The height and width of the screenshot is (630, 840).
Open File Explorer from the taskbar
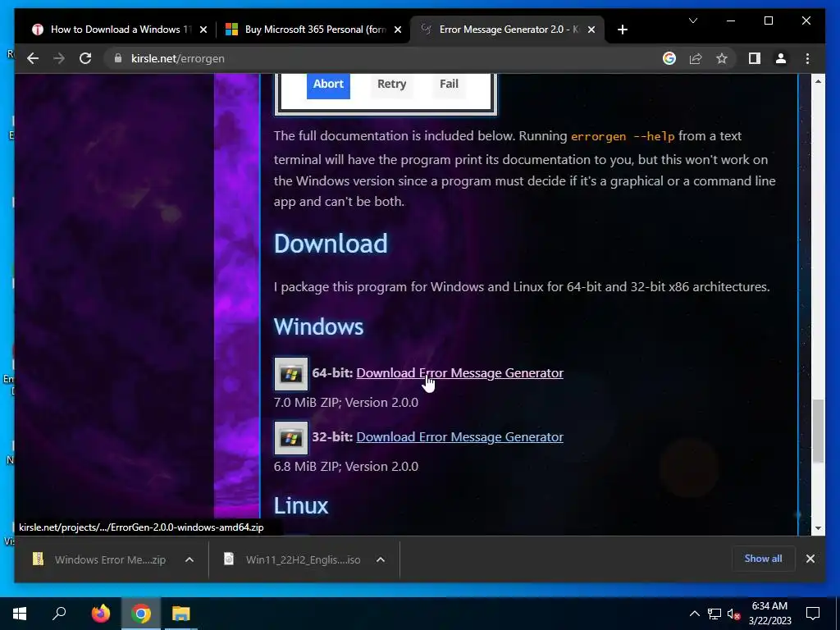click(x=180, y=614)
